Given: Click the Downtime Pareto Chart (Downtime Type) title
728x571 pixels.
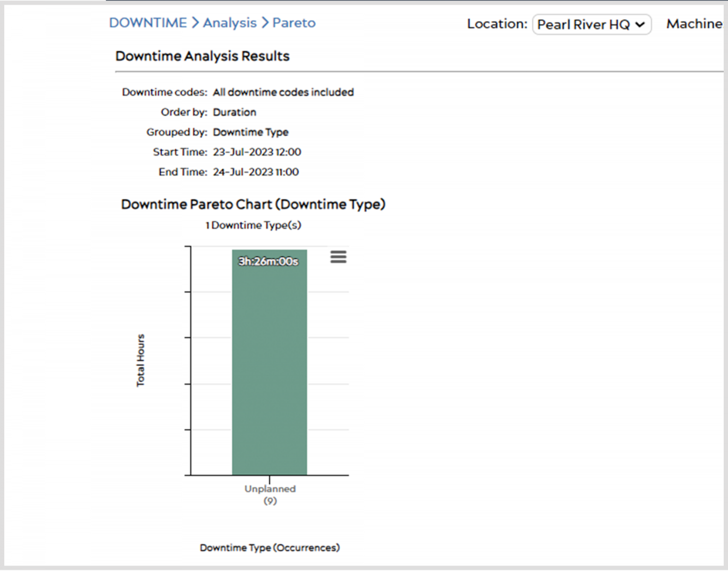Looking at the screenshot, I should coord(253,204).
